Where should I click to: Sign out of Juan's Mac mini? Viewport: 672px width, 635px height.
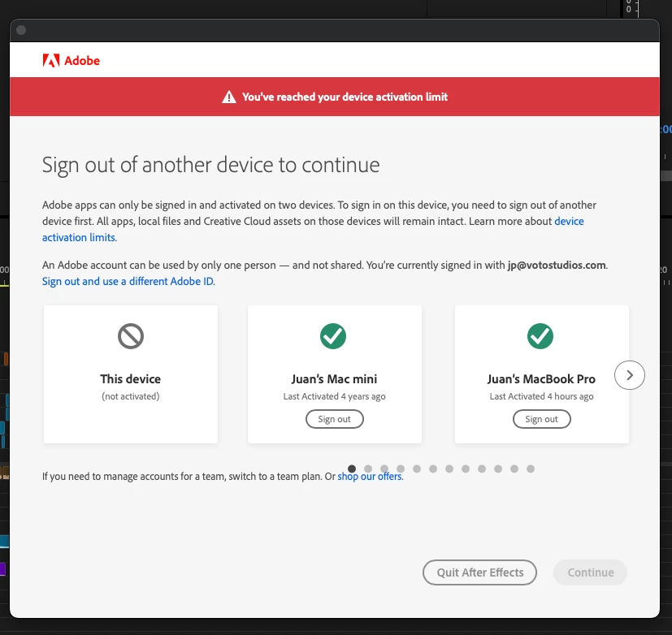click(x=334, y=419)
